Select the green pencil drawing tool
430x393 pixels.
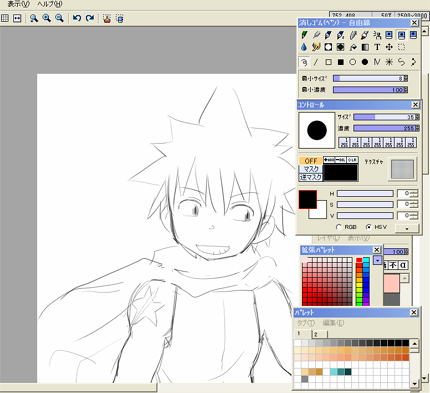tap(304, 35)
